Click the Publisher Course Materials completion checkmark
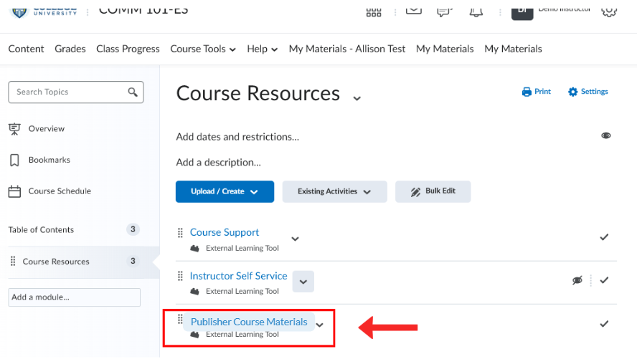This screenshot has width=637, height=364. point(604,324)
